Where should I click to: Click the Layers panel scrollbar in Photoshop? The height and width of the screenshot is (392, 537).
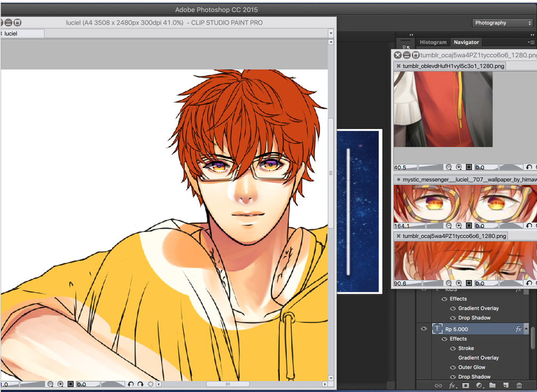point(533,338)
